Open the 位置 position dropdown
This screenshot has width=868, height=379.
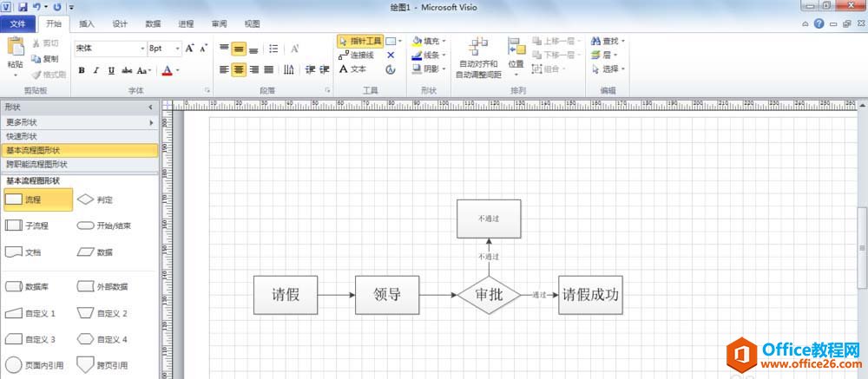[516, 57]
